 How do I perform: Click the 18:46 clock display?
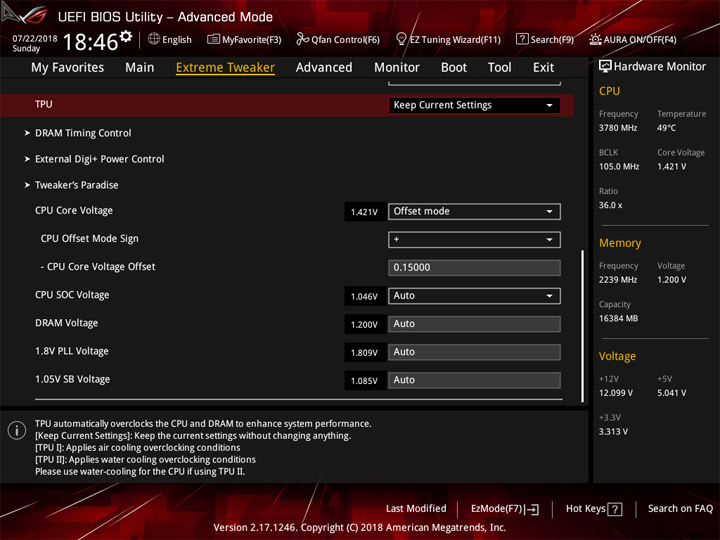91,42
